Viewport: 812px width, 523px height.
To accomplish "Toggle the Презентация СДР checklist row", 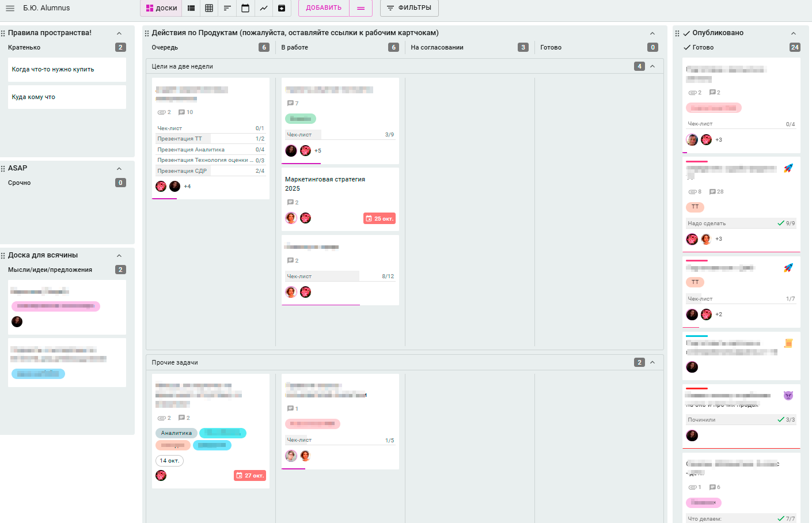I will pyautogui.click(x=211, y=171).
